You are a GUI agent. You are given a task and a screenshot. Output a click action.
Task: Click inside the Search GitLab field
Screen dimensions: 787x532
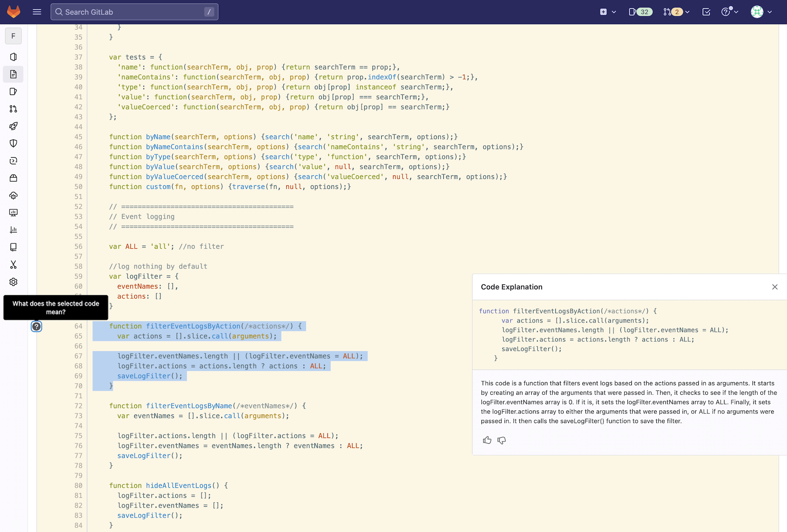(131, 12)
